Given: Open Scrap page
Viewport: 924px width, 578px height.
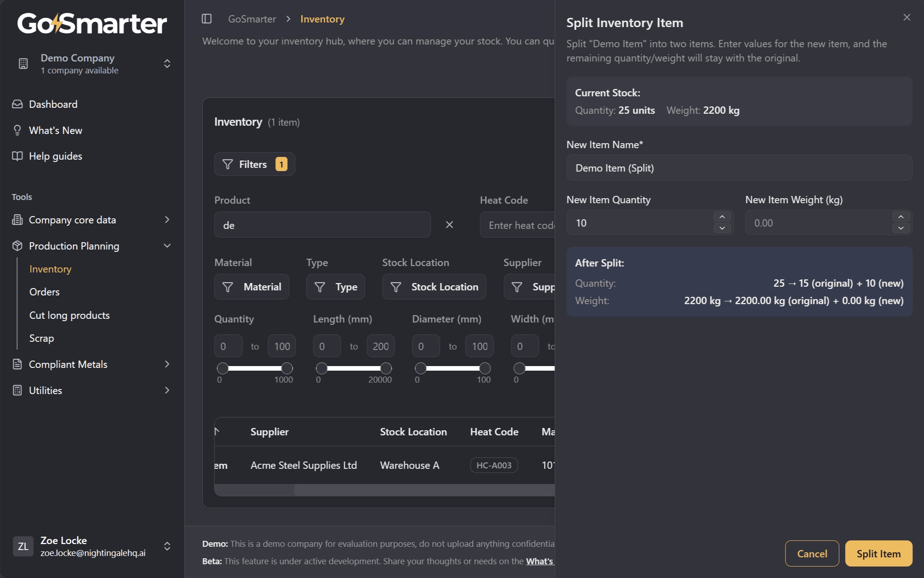Looking at the screenshot, I should pyautogui.click(x=42, y=338).
